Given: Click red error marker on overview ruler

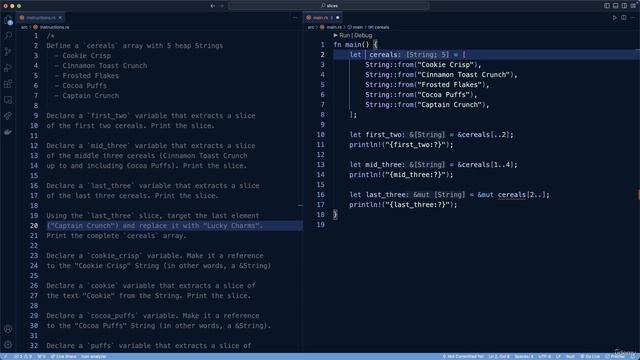Looking at the screenshot, I should point(638,195).
